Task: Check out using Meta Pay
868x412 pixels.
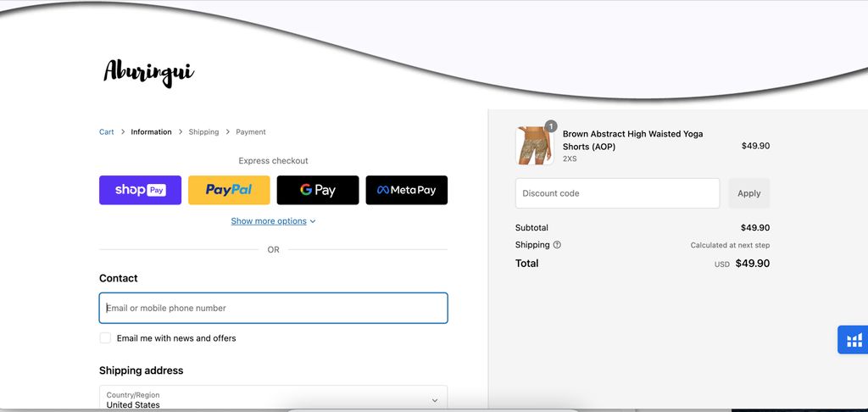Action: coord(406,190)
